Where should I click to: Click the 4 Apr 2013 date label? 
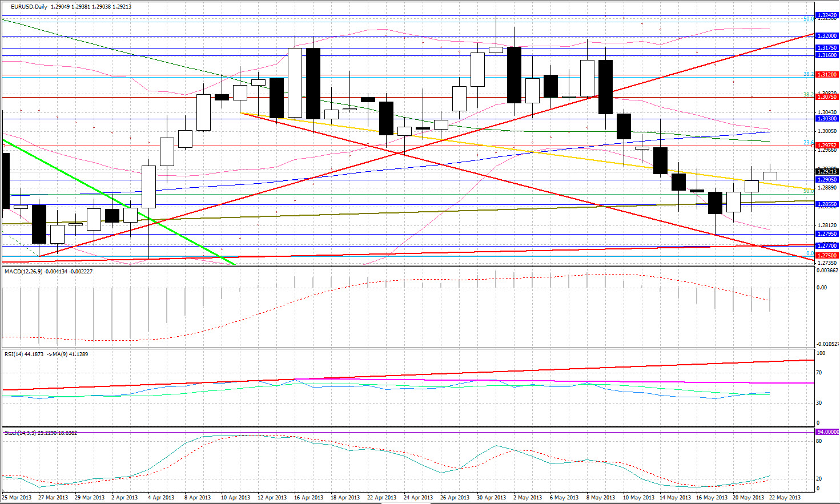pos(161,498)
